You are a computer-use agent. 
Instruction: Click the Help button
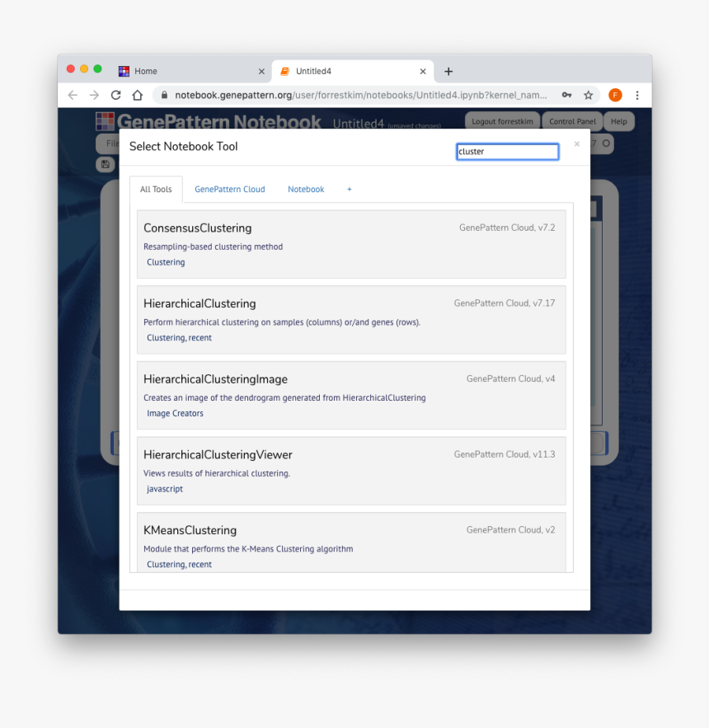(x=619, y=122)
